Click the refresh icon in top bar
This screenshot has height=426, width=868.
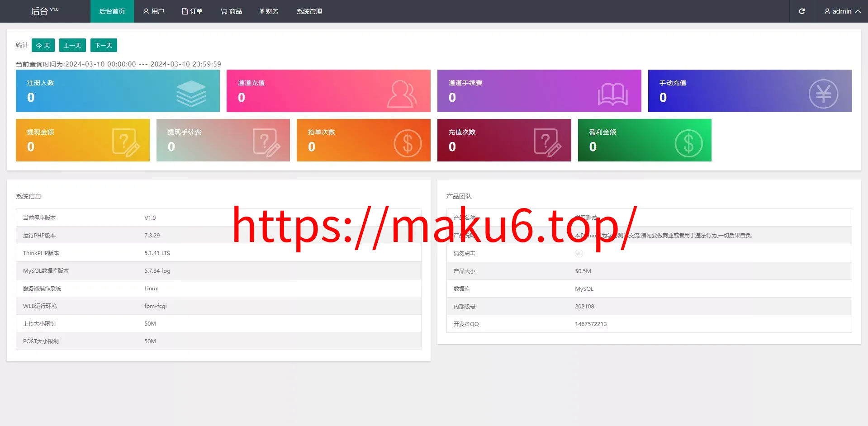[x=802, y=11]
